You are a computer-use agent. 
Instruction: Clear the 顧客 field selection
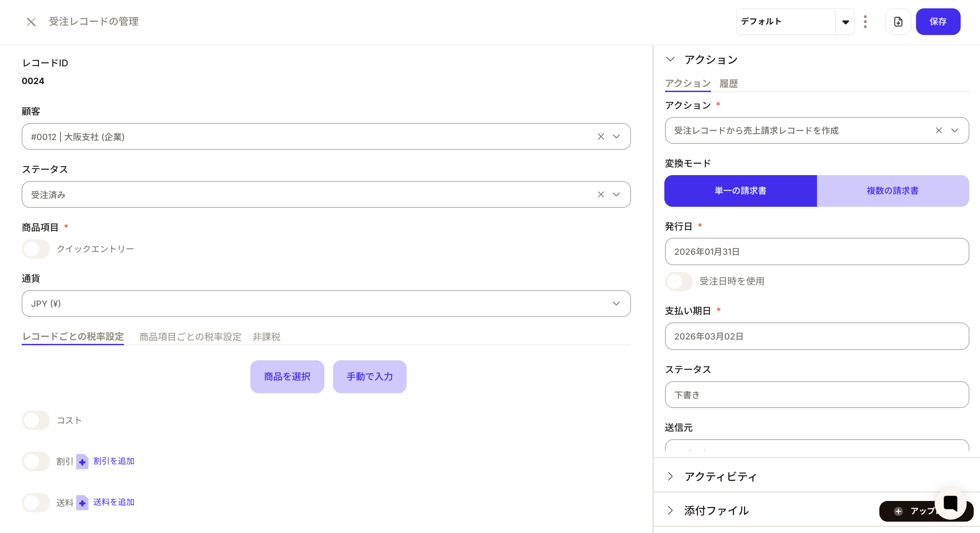(x=601, y=137)
